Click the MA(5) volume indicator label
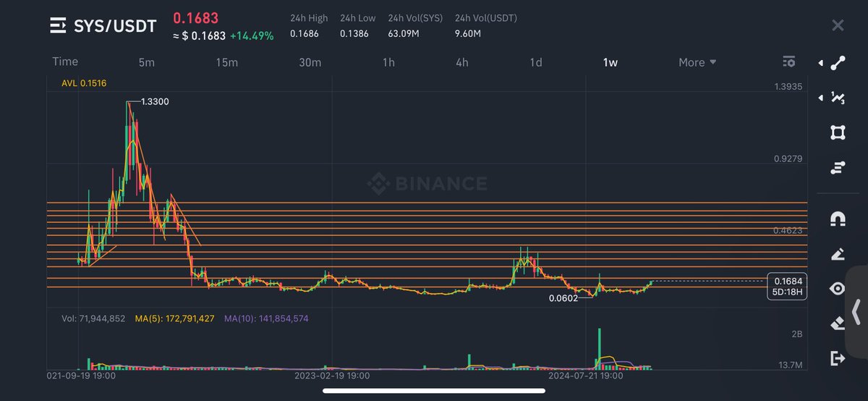Viewport: 868px width, 401px height. (174, 318)
